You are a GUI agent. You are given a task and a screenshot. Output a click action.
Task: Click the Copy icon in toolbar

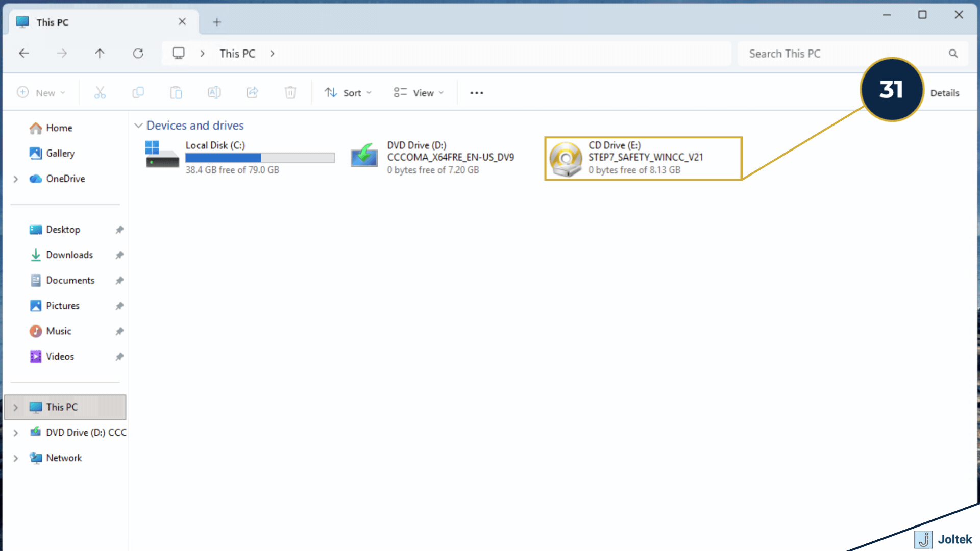138,93
